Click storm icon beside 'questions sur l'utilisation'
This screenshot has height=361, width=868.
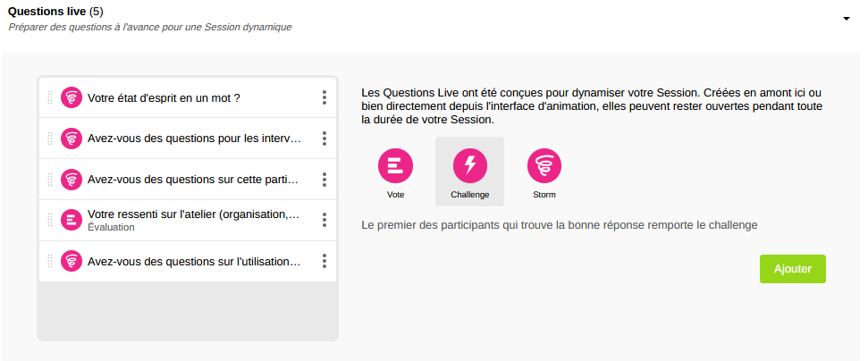click(x=72, y=261)
